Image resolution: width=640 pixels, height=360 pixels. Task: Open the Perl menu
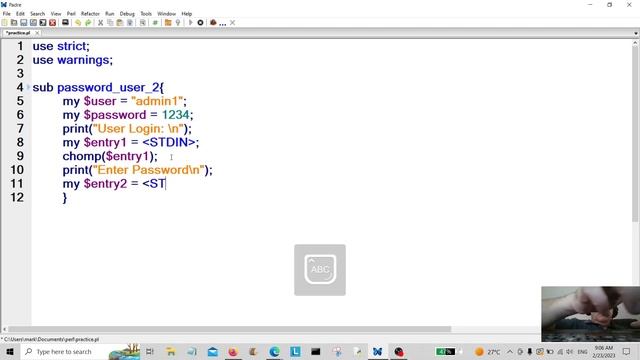pos(71,13)
